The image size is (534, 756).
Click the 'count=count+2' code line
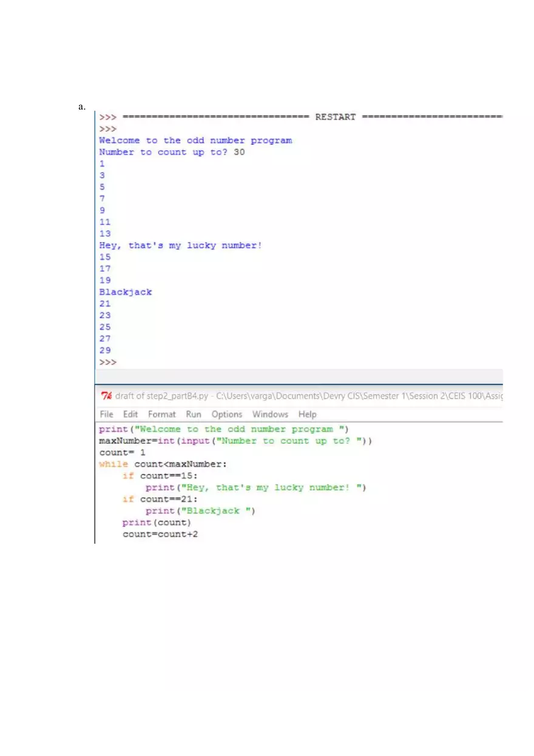point(160,534)
